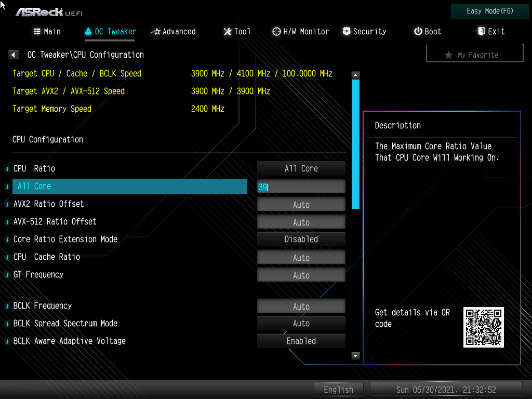Screen dimensions: 532x399
Task: Open the Tool tab
Action: pos(237,32)
